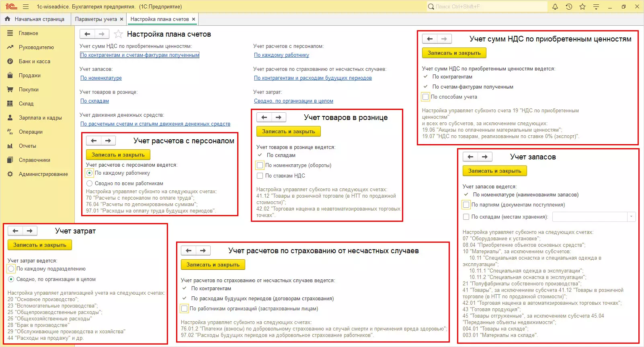Image resolution: width=644 pixels, height=347 pixels.
Task: Click back arrow in Учет сумм НДС panel
Action: point(430,39)
